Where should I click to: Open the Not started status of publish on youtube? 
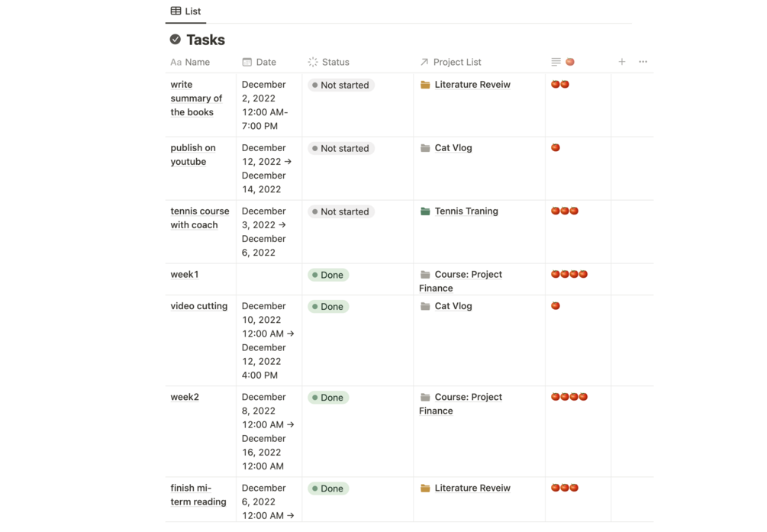coord(341,148)
